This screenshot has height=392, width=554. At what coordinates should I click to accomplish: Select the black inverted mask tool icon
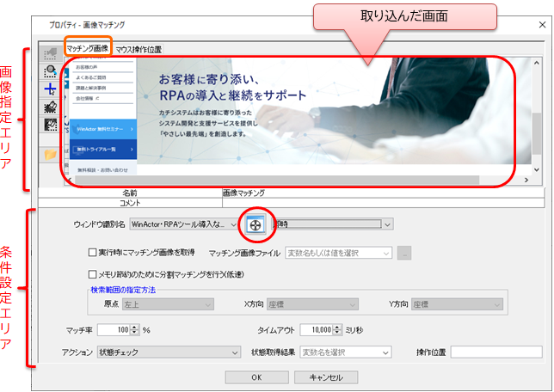[50, 125]
